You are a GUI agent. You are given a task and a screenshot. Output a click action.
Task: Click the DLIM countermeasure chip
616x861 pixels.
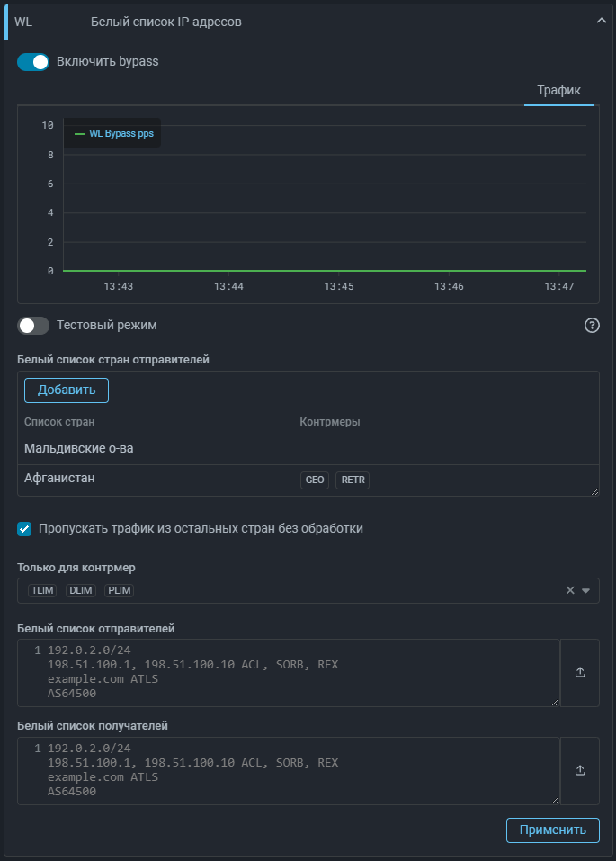click(x=81, y=590)
